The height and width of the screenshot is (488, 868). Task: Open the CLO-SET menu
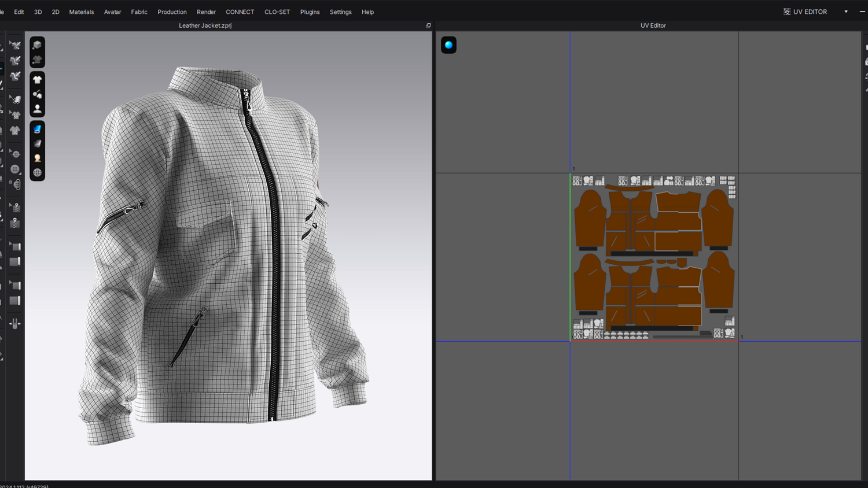pyautogui.click(x=277, y=12)
